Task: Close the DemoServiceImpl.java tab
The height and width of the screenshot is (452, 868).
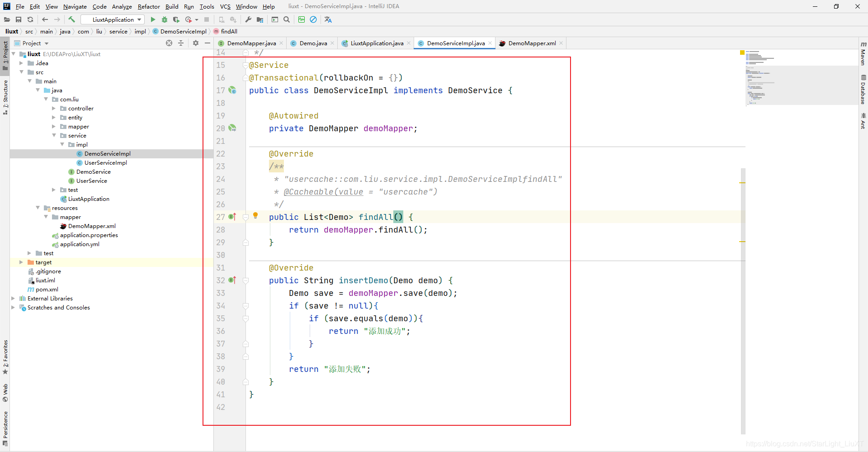Action: [490, 43]
